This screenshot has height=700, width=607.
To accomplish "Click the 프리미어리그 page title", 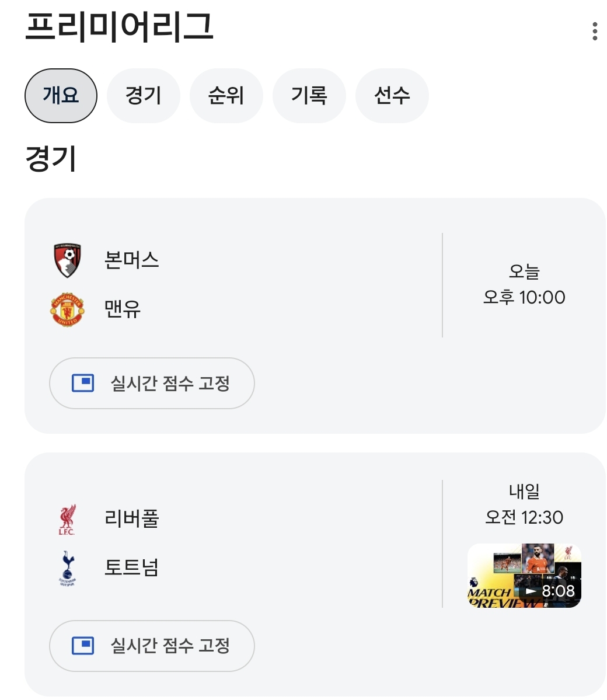I will [120, 27].
